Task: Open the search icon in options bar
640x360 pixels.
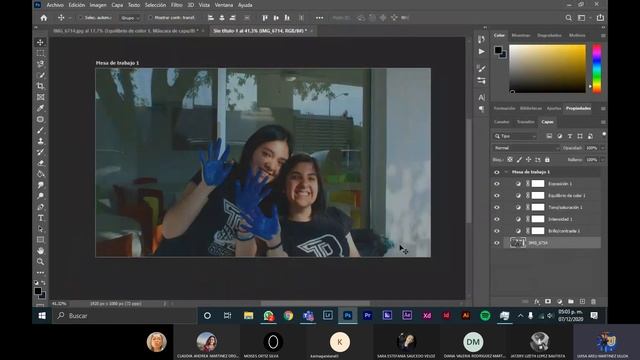Action: point(569,18)
